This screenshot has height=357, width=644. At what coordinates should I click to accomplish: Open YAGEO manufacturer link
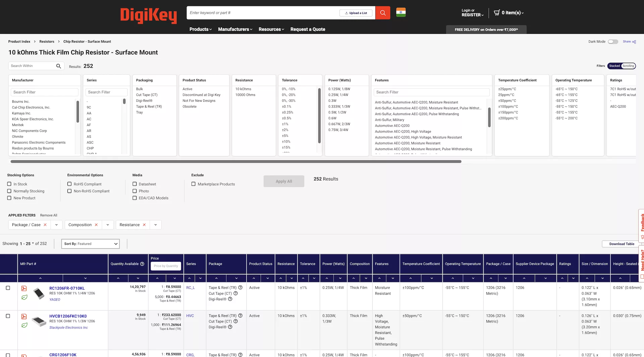pyautogui.click(x=55, y=300)
